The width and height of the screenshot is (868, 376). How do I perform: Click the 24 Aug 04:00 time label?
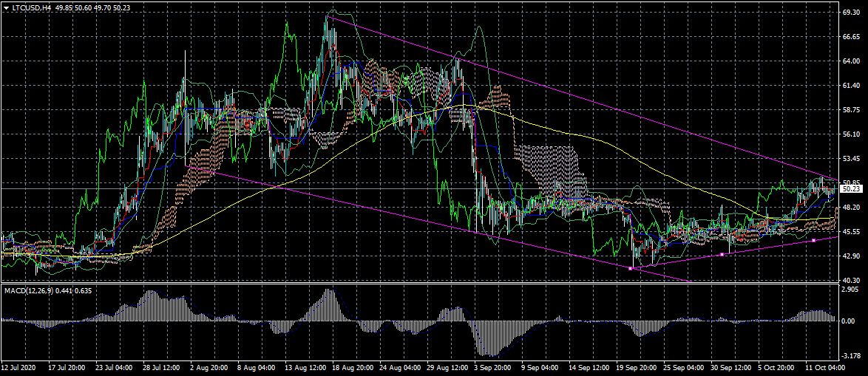(x=399, y=367)
